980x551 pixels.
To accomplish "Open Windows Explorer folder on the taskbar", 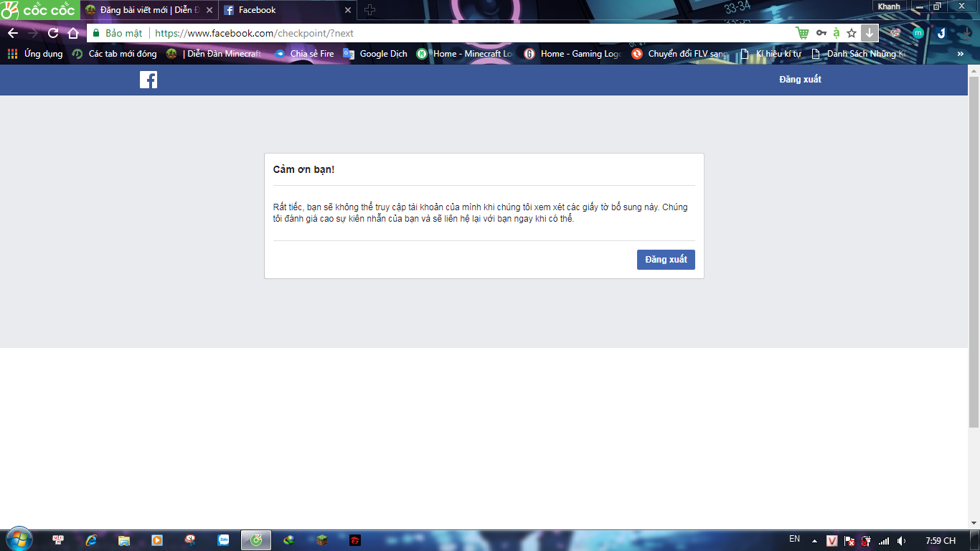I will point(124,540).
